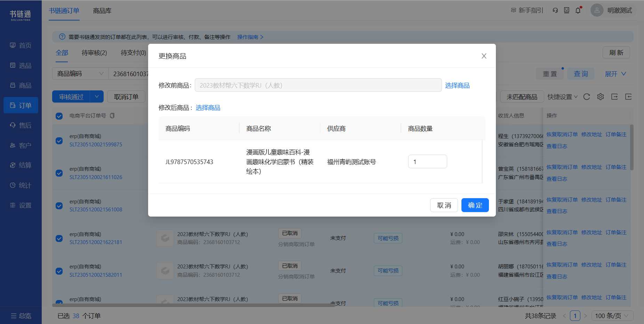
Task: Click the user avatar icon
Action: (597, 10)
